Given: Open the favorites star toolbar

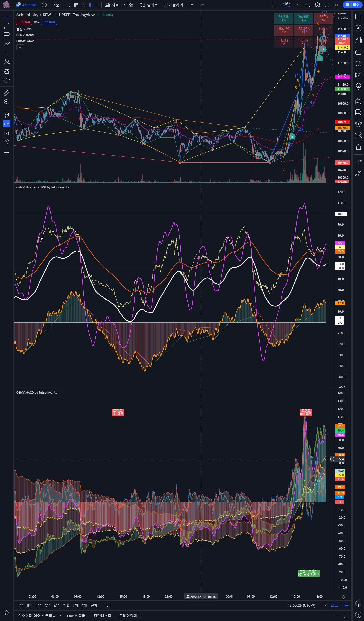Looking at the screenshot, I should (7, 612).
